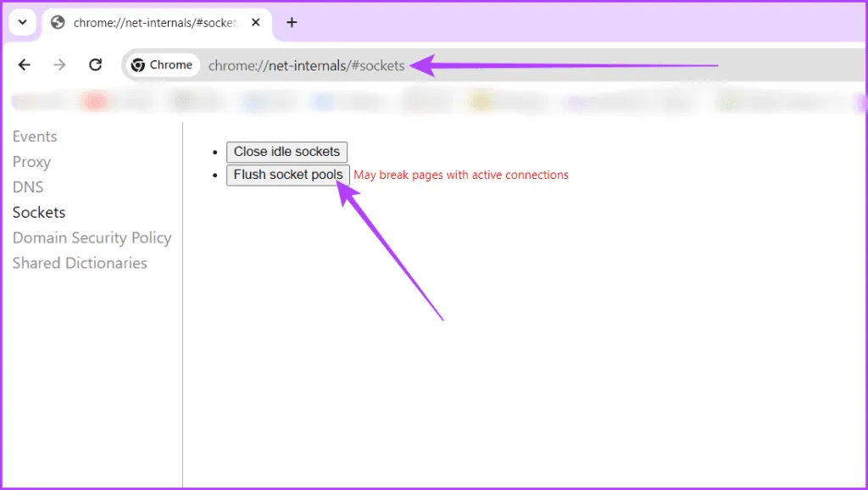
Task: Select Sockets in the sidebar
Action: click(x=39, y=213)
